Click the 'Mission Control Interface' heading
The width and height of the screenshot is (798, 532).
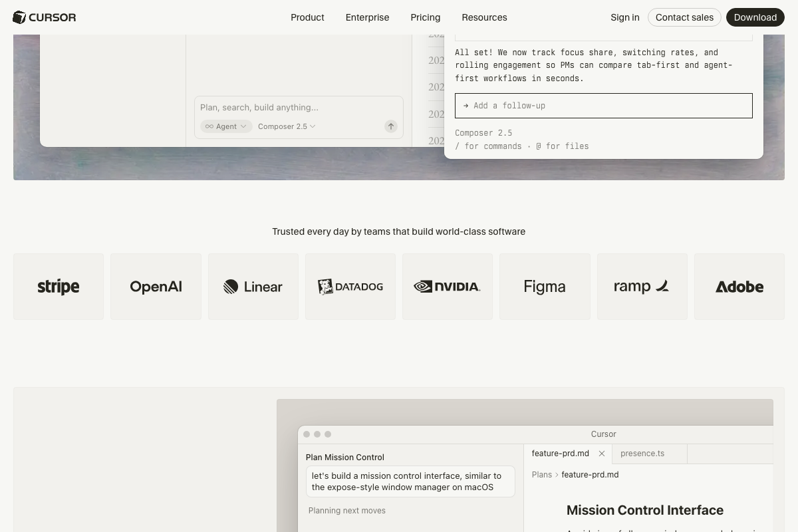click(x=645, y=510)
